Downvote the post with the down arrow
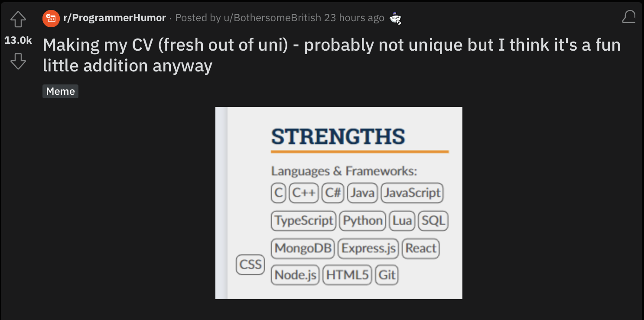644x320 pixels. click(x=18, y=61)
